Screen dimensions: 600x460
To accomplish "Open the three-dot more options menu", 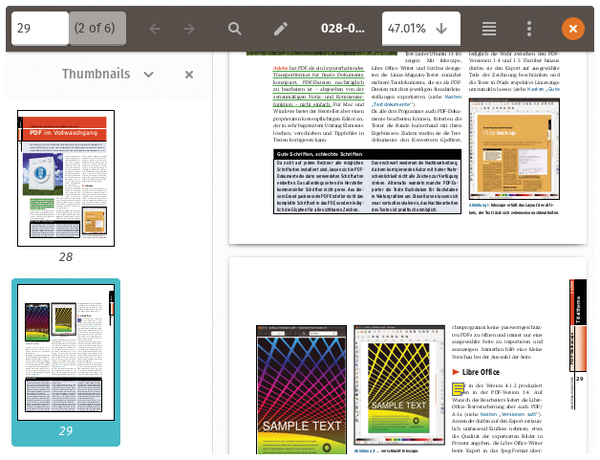I will click(x=529, y=28).
